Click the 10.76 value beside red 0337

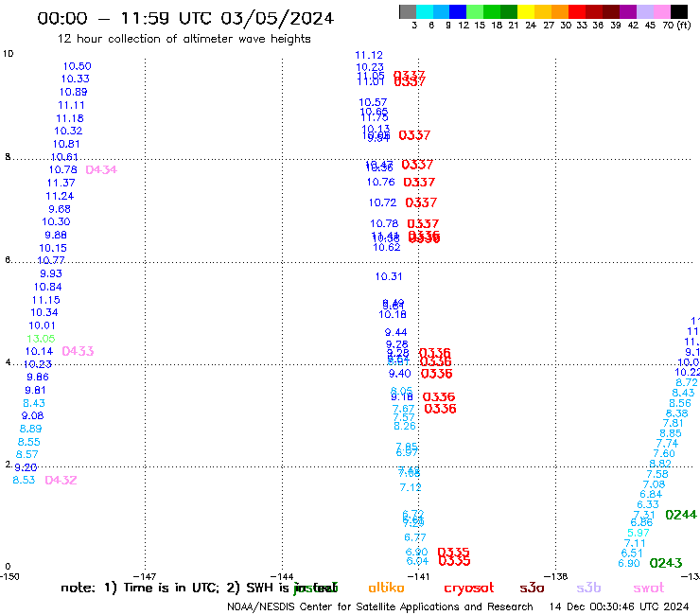[x=381, y=182]
